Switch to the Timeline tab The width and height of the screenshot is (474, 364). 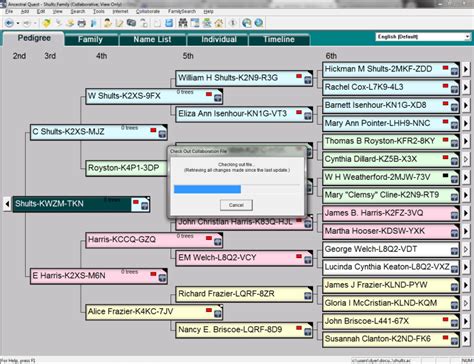(279, 39)
